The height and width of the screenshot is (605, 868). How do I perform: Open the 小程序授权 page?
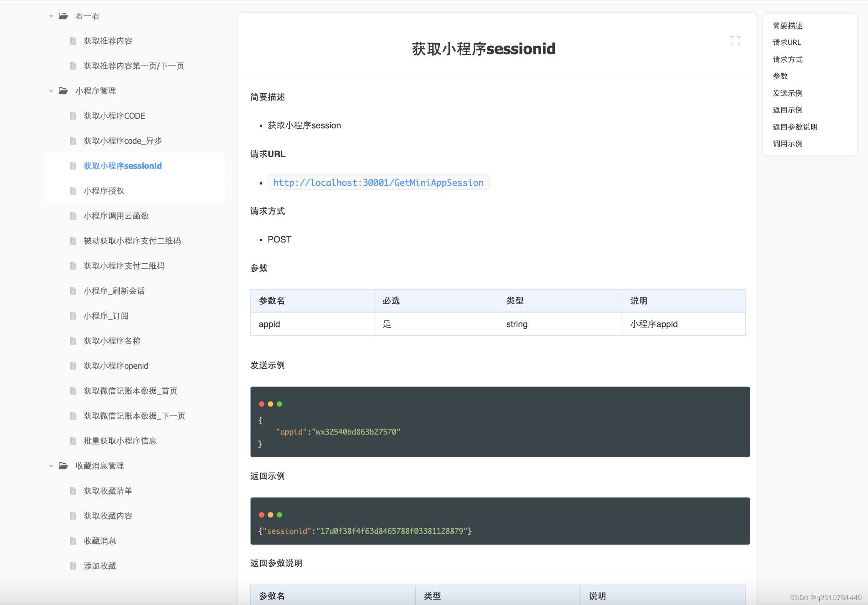point(104,191)
